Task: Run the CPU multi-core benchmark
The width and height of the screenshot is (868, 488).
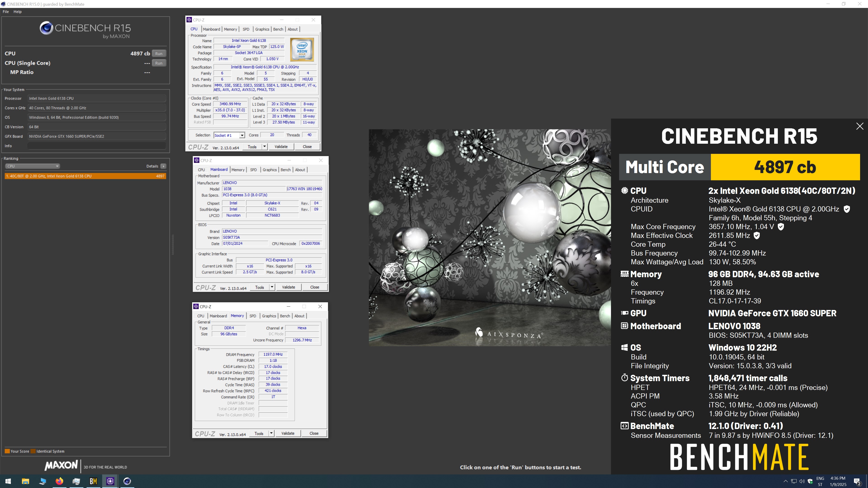Action: point(159,54)
